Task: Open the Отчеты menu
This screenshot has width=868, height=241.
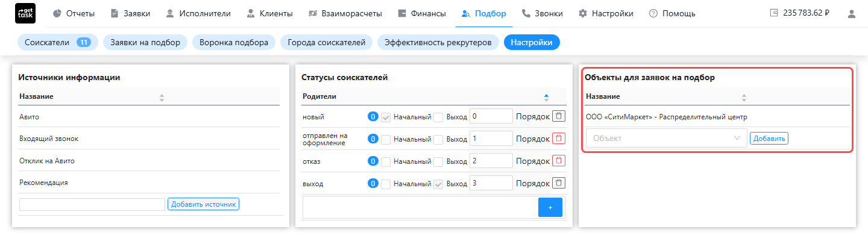Action: [x=74, y=13]
